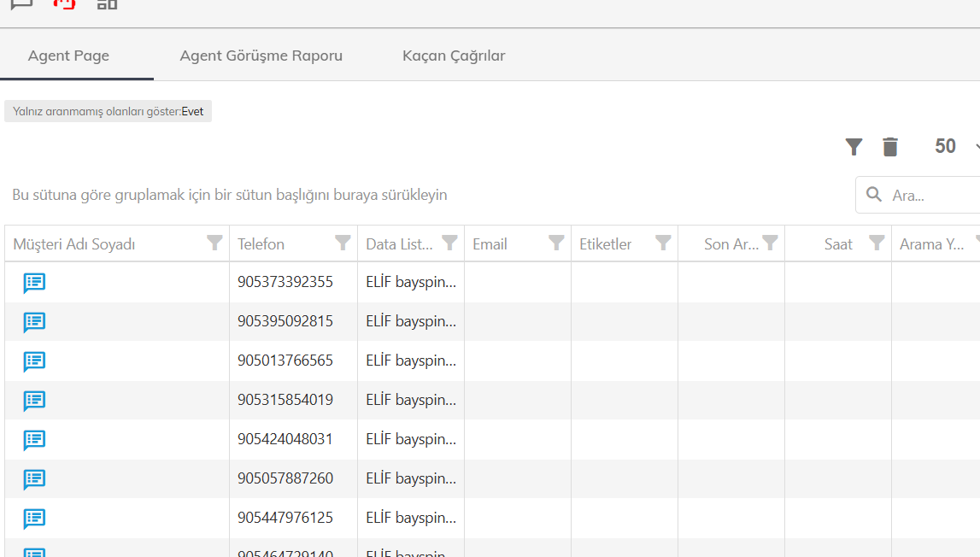980x557 pixels.
Task: Open the Telefon column filter
Action: click(x=343, y=243)
